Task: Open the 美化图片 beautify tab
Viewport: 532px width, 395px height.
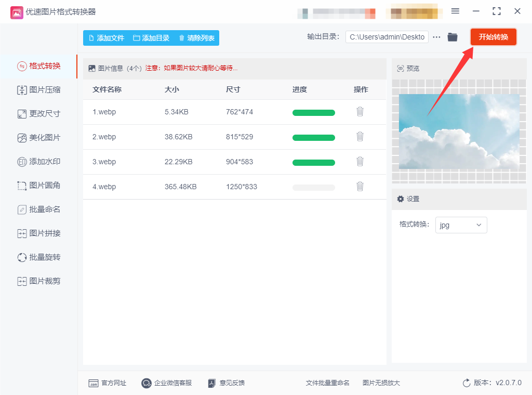Action: pos(38,138)
